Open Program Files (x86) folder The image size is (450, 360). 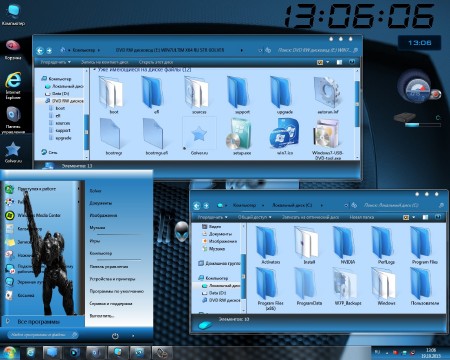pos(270,289)
